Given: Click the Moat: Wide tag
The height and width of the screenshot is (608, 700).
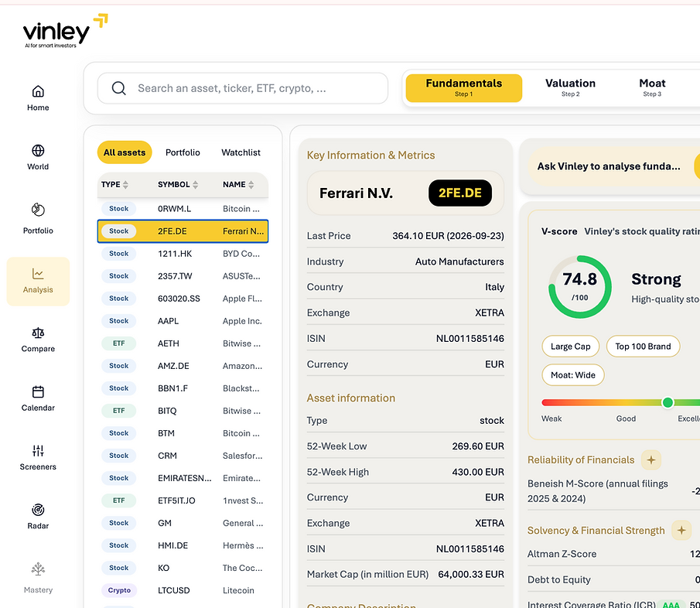Looking at the screenshot, I should (x=573, y=375).
